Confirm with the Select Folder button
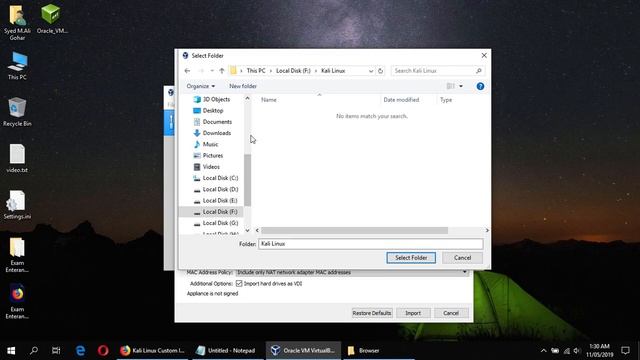This screenshot has height=360, width=640. [411, 258]
